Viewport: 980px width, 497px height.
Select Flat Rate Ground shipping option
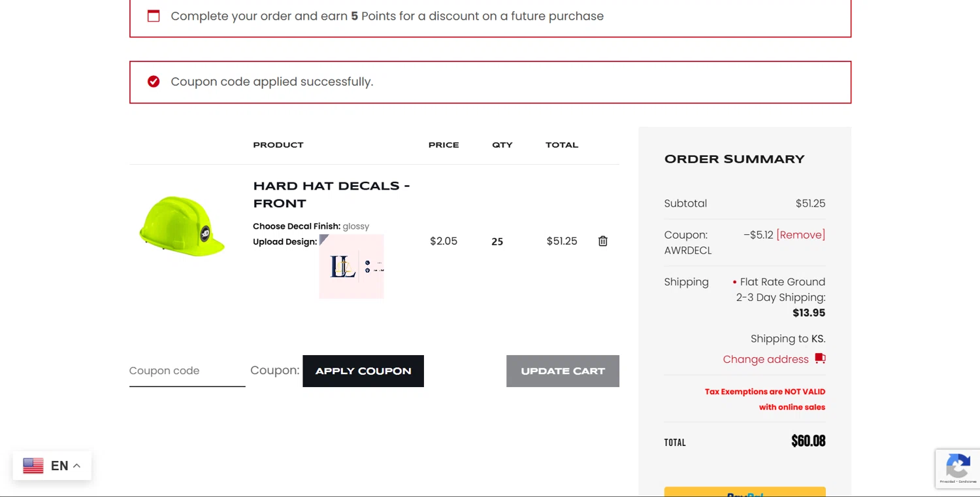[780, 297]
